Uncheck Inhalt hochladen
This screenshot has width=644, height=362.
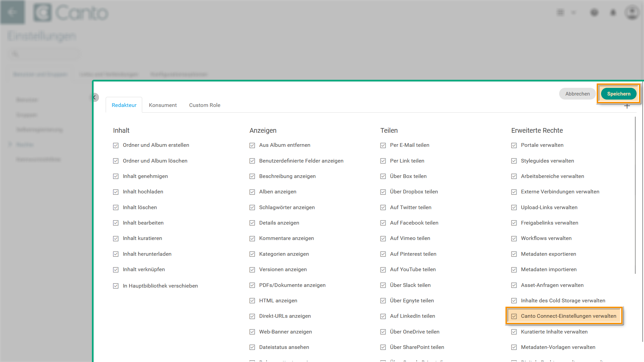click(x=116, y=192)
